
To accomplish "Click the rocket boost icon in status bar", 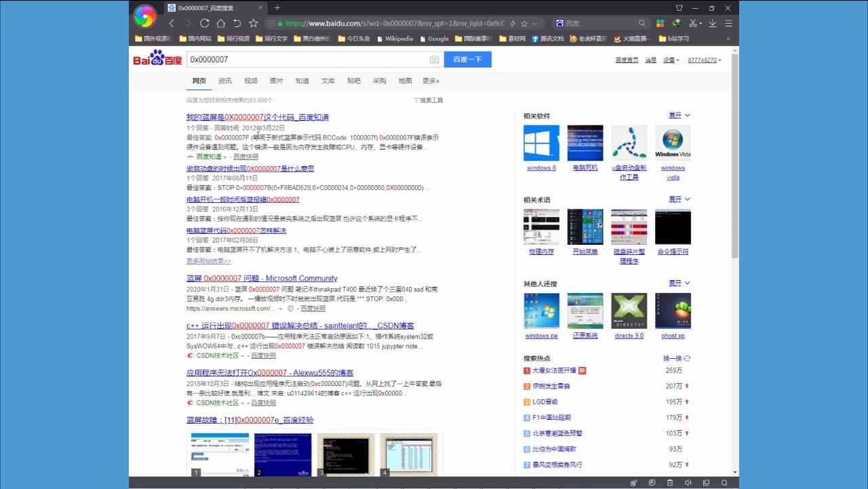I will coord(633,482).
